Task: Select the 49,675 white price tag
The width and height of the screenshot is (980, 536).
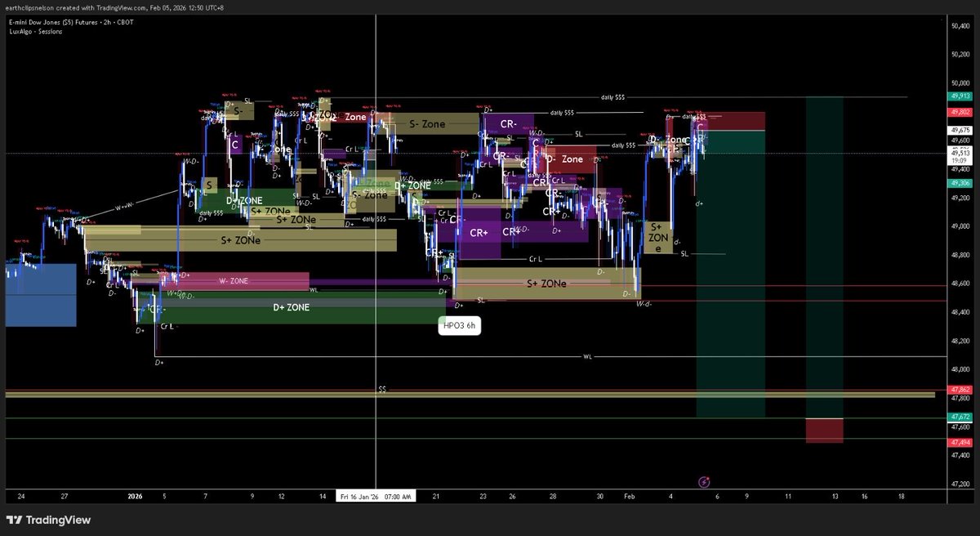Action: coord(960,130)
